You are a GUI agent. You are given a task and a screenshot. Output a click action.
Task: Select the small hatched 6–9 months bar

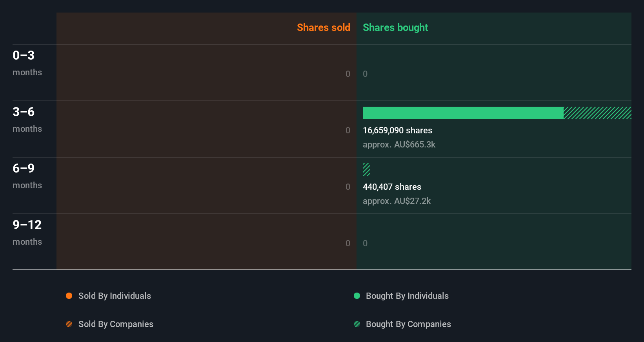click(366, 169)
